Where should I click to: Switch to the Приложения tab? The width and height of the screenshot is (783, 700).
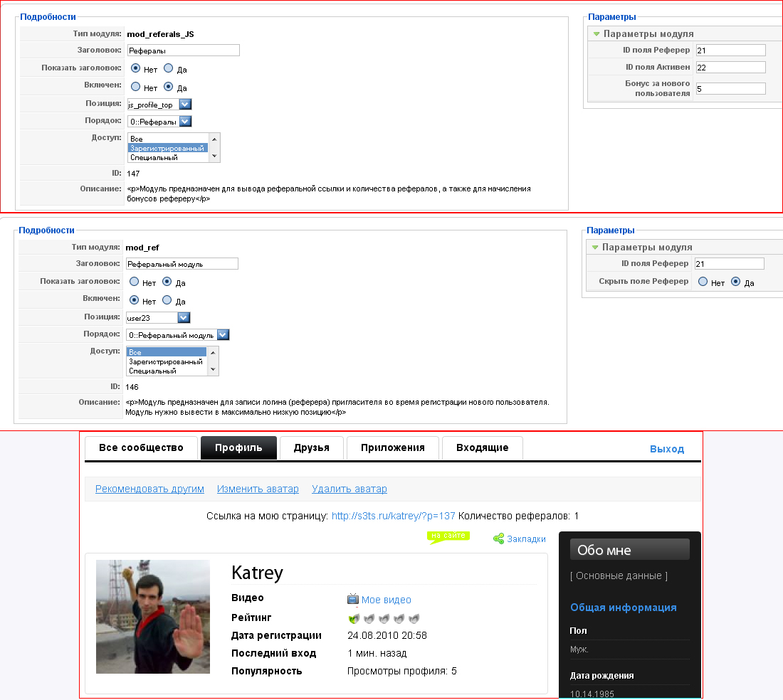393,448
